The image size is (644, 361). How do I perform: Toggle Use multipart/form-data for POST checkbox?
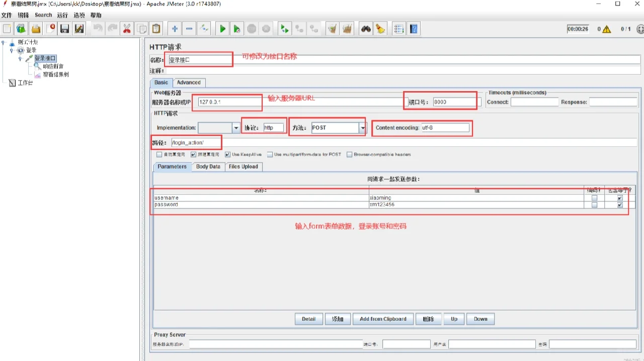point(270,155)
